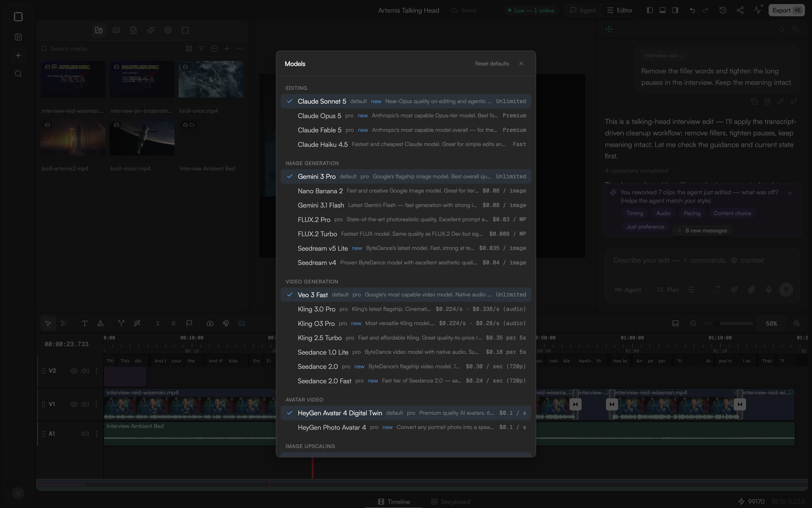This screenshot has width=812, height=508.
Task: Click the Pacing feedback chip
Action: (x=692, y=214)
